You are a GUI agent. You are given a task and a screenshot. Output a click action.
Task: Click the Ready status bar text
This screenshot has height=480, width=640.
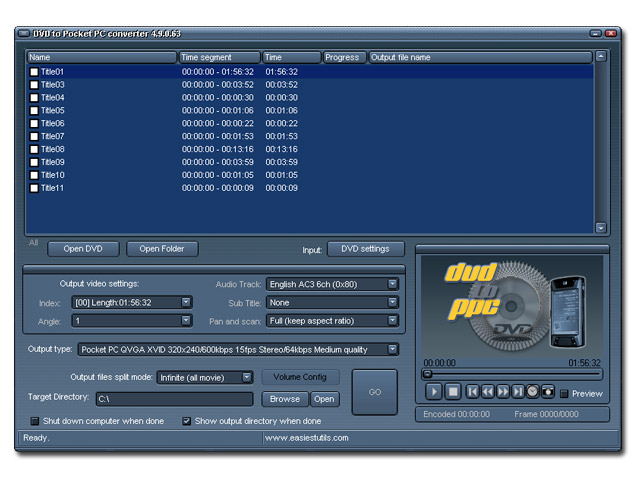36,438
